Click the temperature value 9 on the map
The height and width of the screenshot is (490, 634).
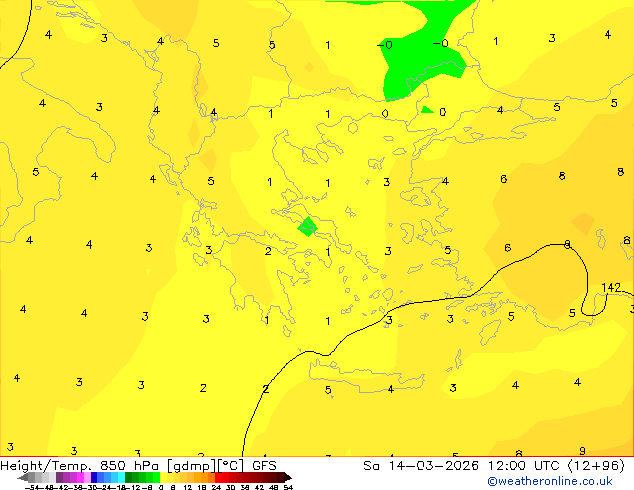(582, 451)
